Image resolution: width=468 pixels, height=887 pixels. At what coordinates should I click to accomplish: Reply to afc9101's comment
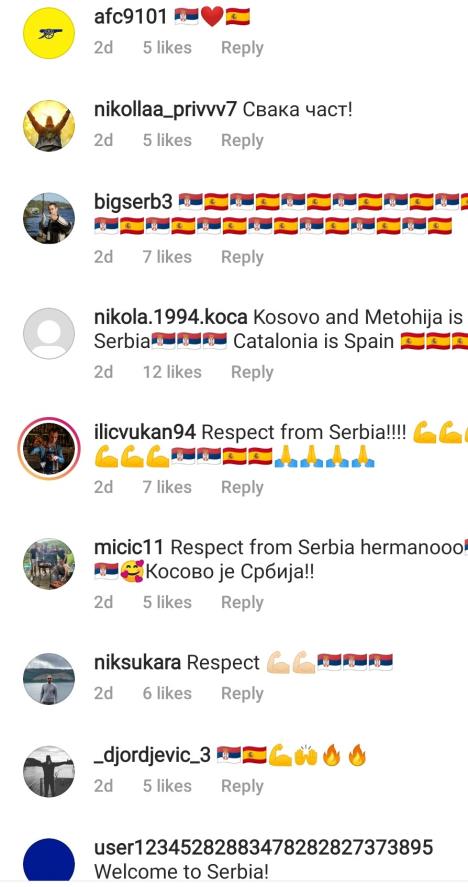click(242, 48)
